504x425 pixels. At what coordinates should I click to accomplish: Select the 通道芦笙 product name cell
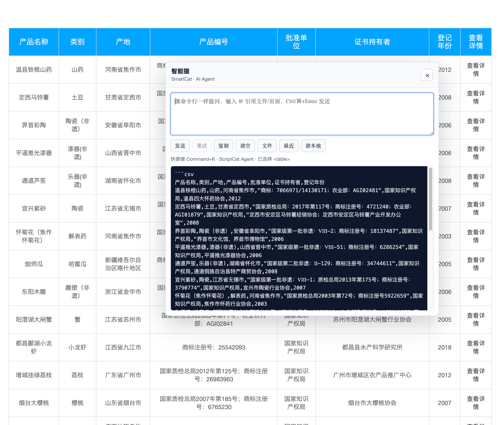34,181
